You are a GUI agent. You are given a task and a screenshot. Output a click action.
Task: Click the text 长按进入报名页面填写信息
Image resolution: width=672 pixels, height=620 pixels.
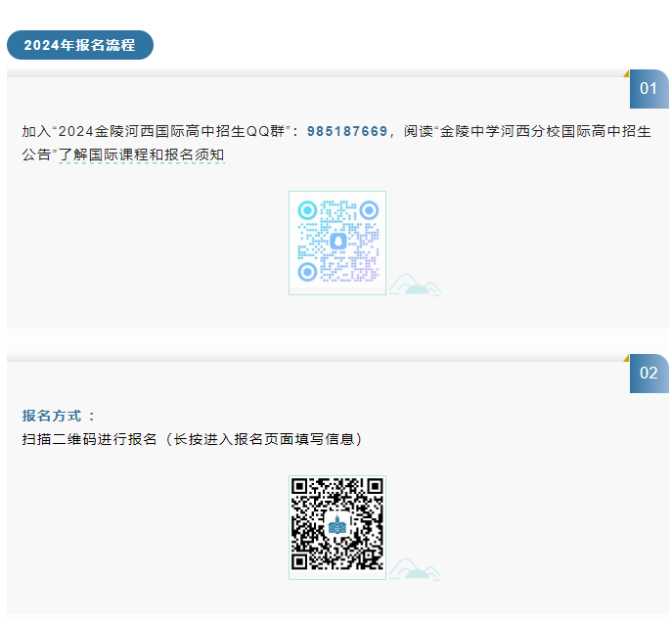(x=263, y=439)
